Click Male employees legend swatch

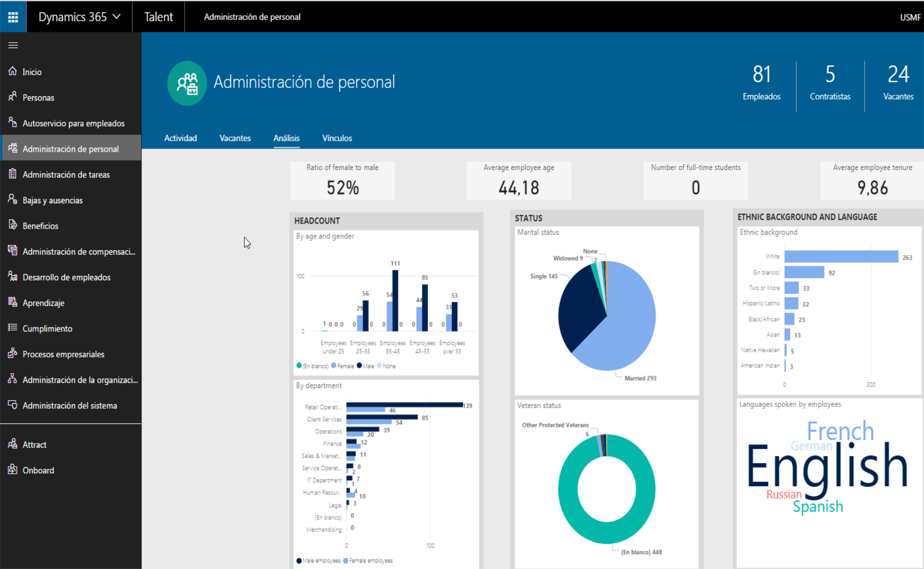299,561
